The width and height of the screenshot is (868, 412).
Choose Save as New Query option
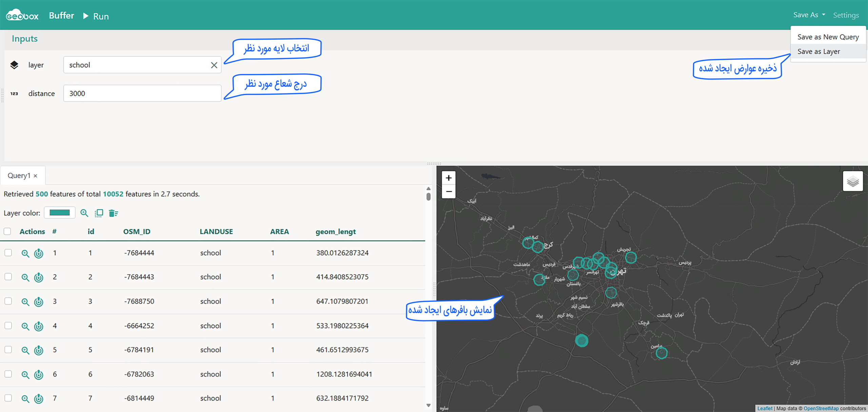point(828,37)
